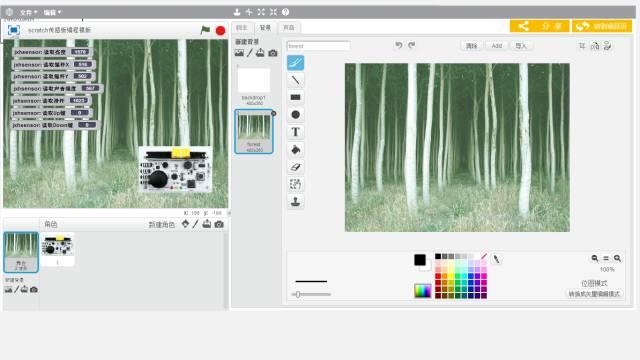The width and height of the screenshot is (640, 360).
Task: Delete the forest backdrop with its x button
Action: point(273,113)
